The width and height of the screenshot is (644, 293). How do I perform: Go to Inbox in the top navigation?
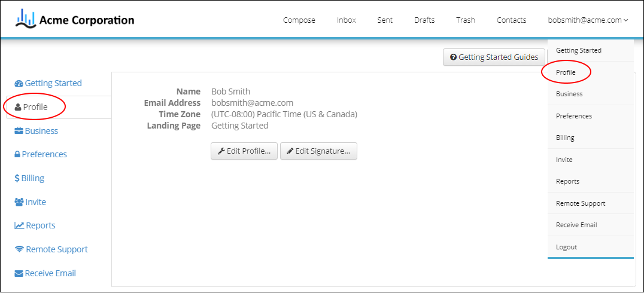346,20
